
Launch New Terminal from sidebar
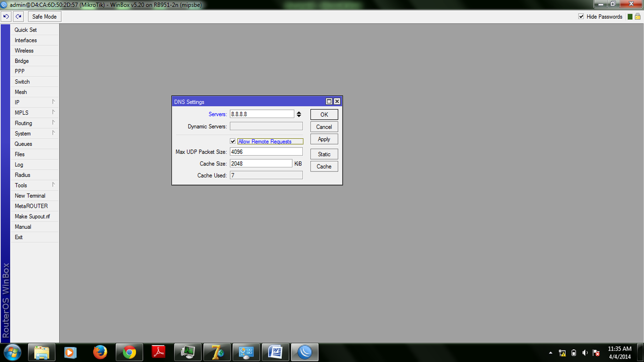(35, 196)
